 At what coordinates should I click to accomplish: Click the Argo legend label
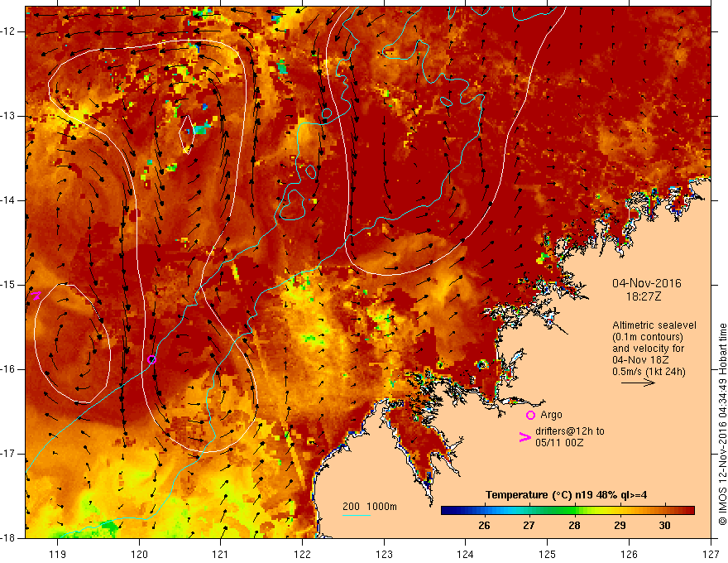pyautogui.click(x=551, y=415)
